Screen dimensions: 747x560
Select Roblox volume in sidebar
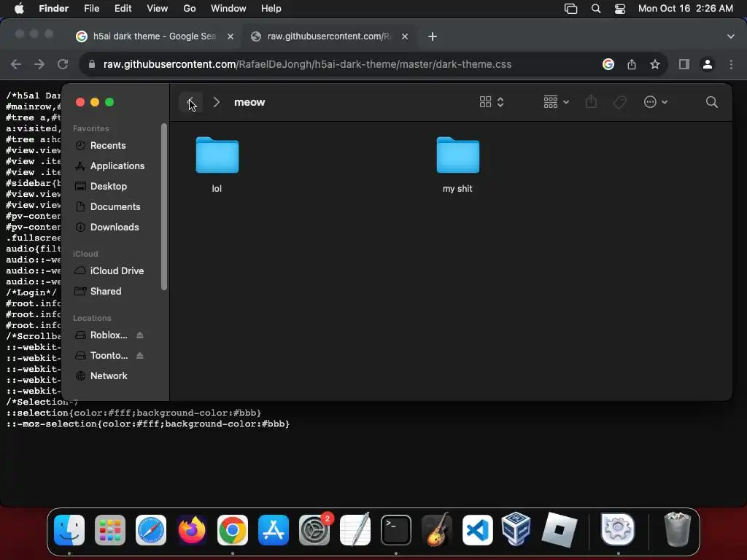pyautogui.click(x=109, y=335)
